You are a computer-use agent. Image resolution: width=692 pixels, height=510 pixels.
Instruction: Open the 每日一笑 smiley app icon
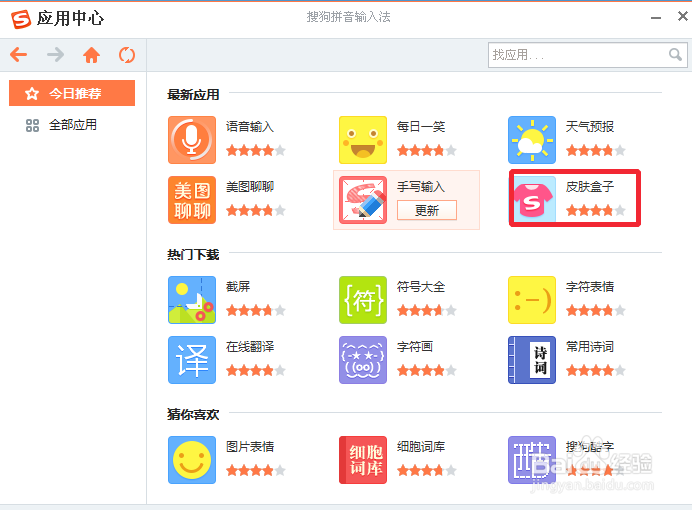(x=363, y=140)
